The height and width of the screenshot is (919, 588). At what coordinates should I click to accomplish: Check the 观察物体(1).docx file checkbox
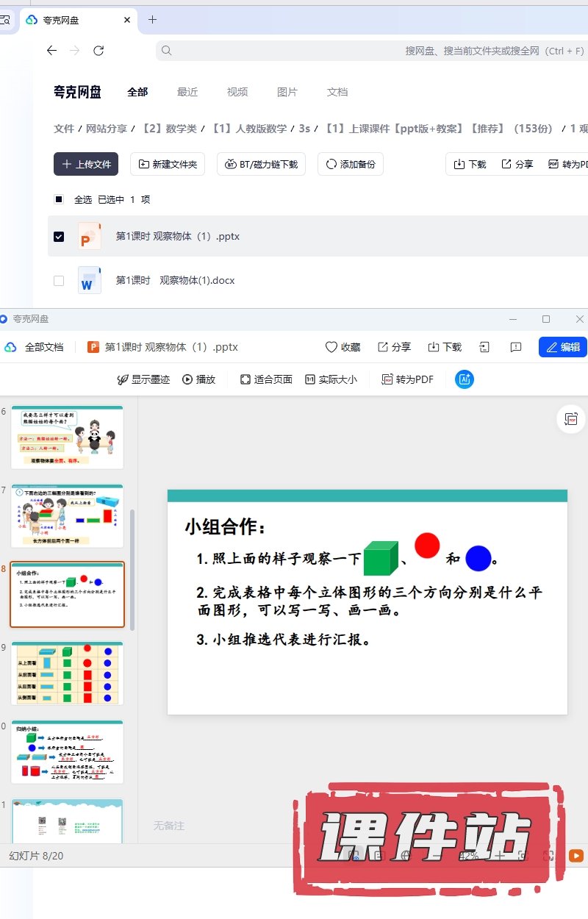[x=59, y=281]
